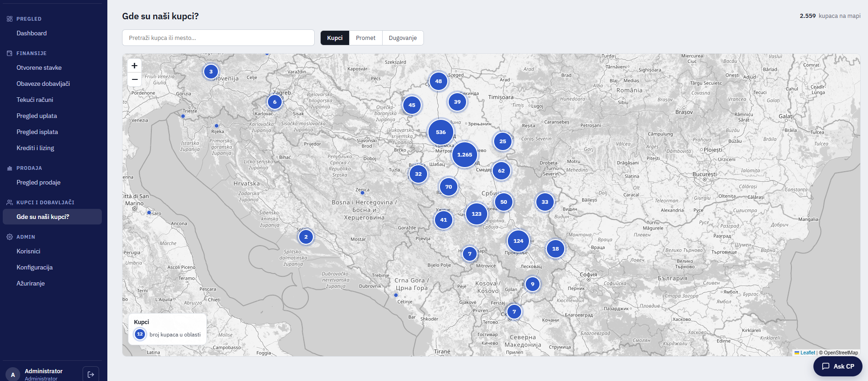Click the customer or place search field
Viewport: 868px width, 381px height.
pos(218,38)
